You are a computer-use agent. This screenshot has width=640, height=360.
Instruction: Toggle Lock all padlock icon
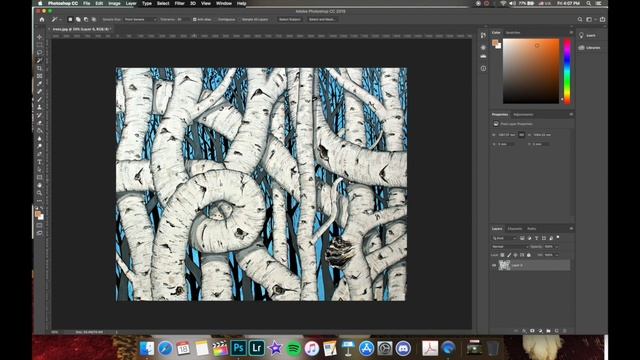point(529,255)
